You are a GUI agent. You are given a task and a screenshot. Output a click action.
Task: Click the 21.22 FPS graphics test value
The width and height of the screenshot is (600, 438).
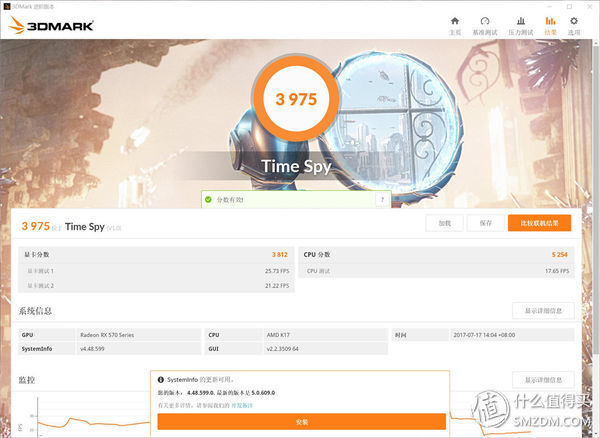click(x=277, y=286)
